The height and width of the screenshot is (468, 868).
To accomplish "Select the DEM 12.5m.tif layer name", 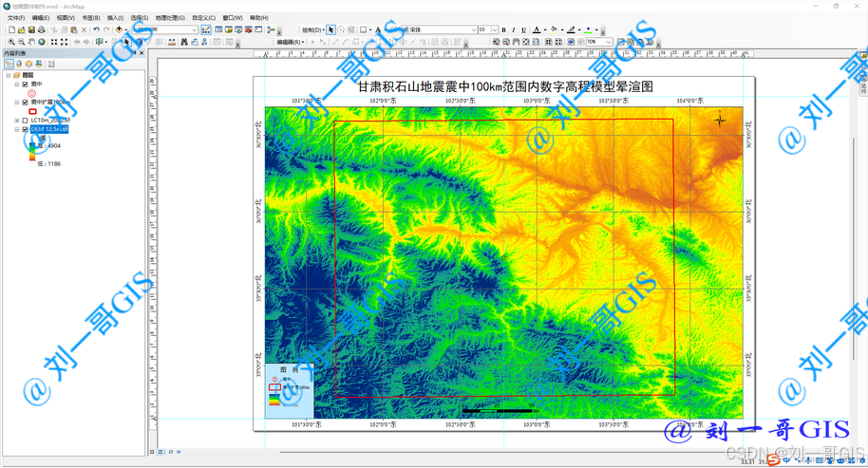I will pos(49,129).
